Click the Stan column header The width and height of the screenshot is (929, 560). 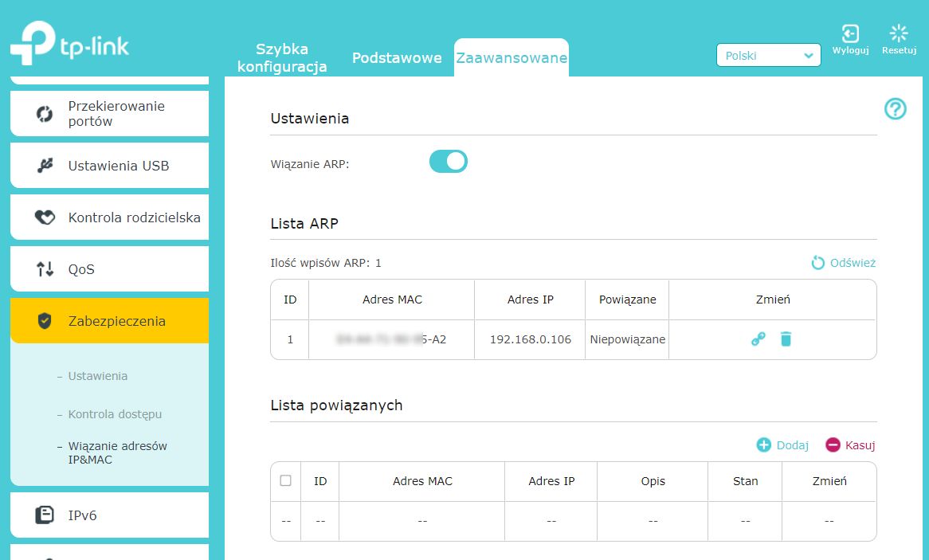click(x=745, y=481)
